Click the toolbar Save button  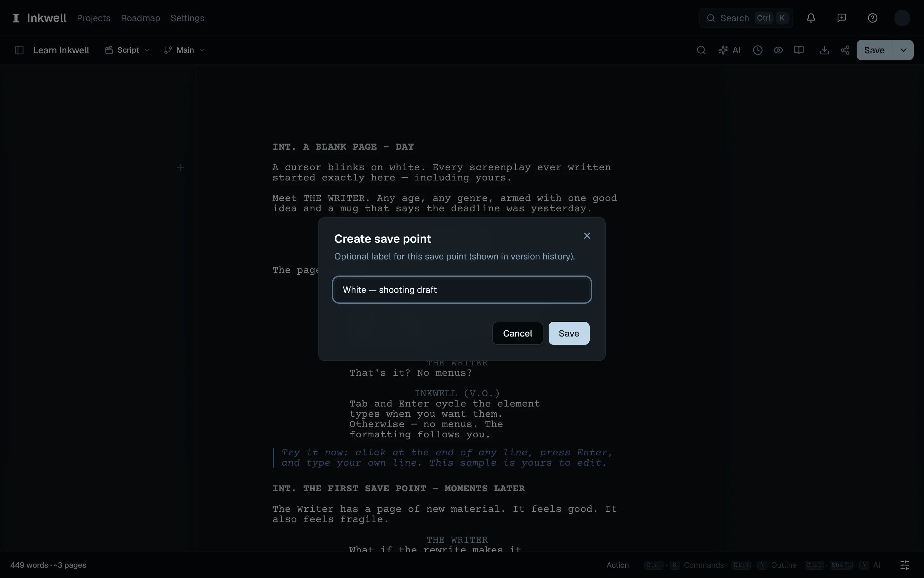click(x=874, y=50)
